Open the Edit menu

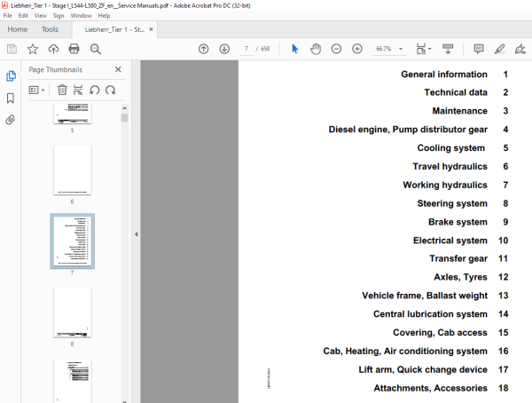23,16
